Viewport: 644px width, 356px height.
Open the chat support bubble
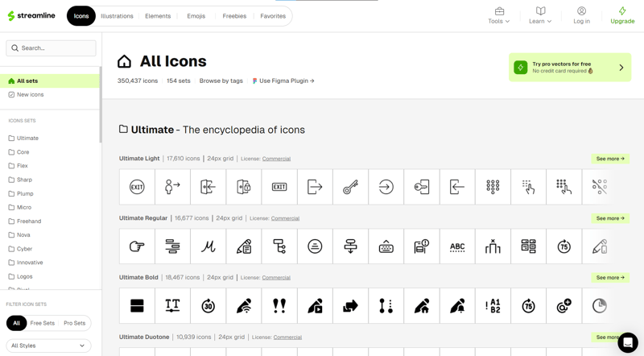coord(628,342)
